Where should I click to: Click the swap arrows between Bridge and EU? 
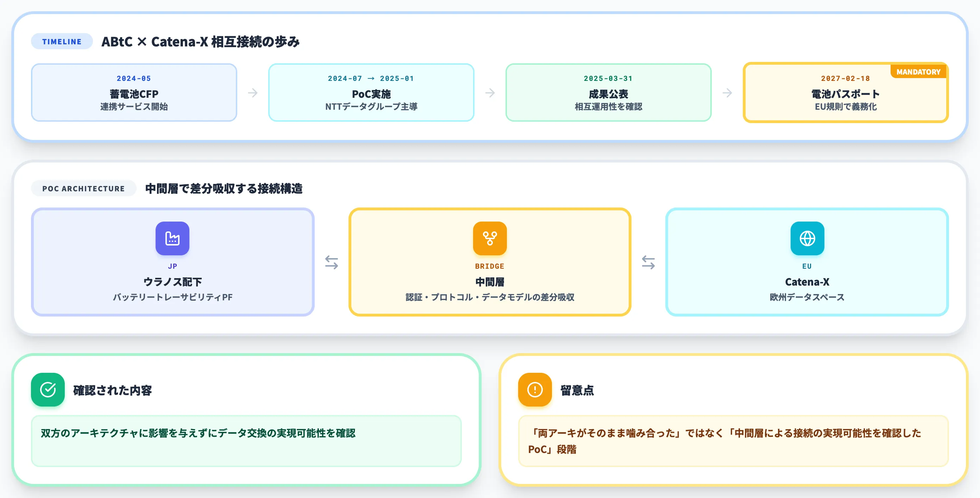pyautogui.click(x=648, y=262)
